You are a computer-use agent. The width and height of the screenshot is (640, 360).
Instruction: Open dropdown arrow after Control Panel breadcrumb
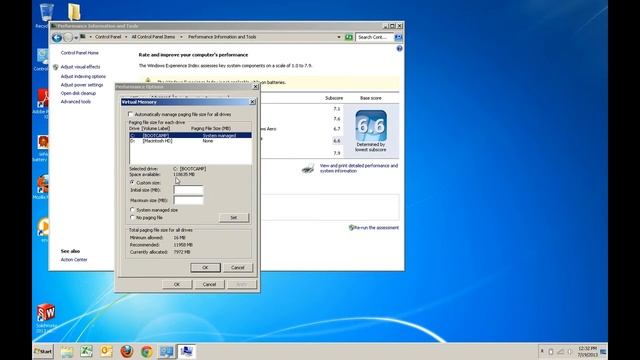[x=126, y=37]
